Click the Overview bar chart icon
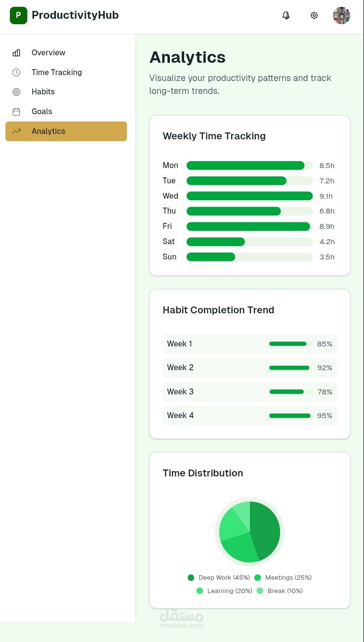364x642 pixels. coord(17,53)
